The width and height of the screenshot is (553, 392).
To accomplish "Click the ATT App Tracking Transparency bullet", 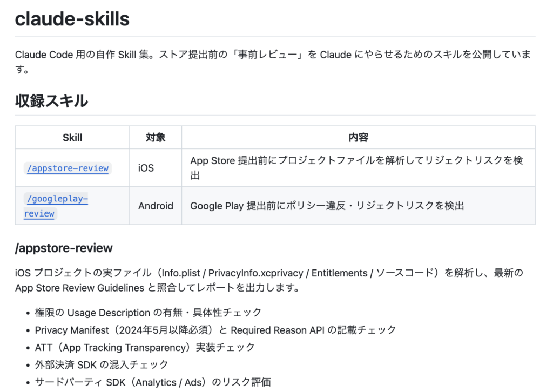I will coord(145,347).
